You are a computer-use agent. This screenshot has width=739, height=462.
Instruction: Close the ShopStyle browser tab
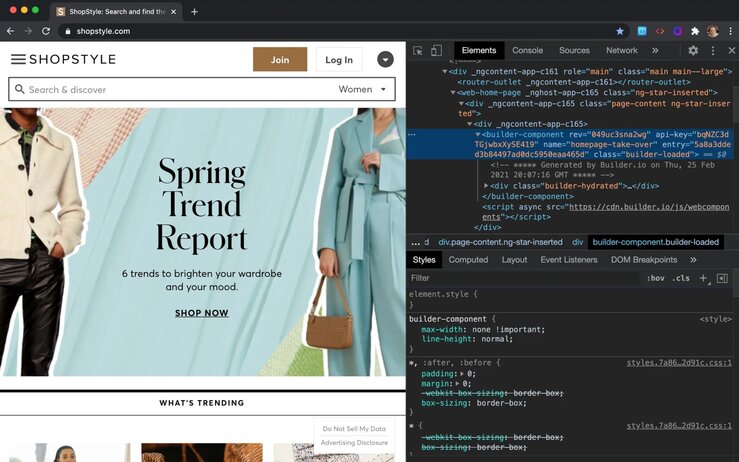173,12
